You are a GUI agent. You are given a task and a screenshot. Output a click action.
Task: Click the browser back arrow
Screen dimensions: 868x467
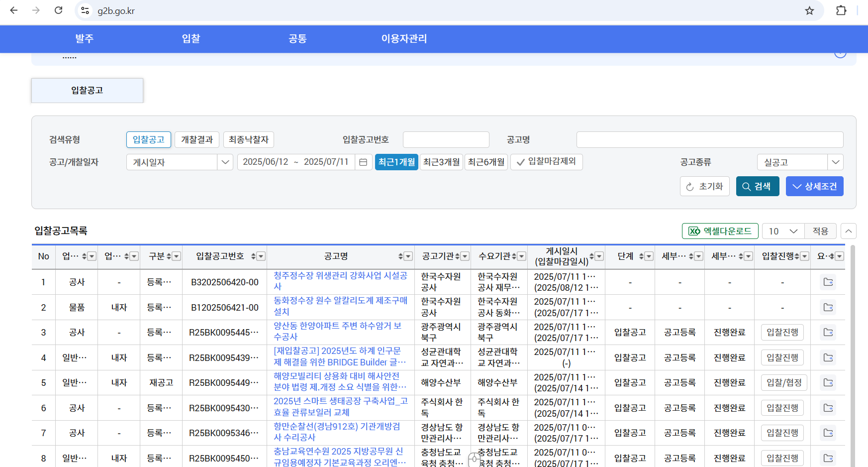pos(13,10)
